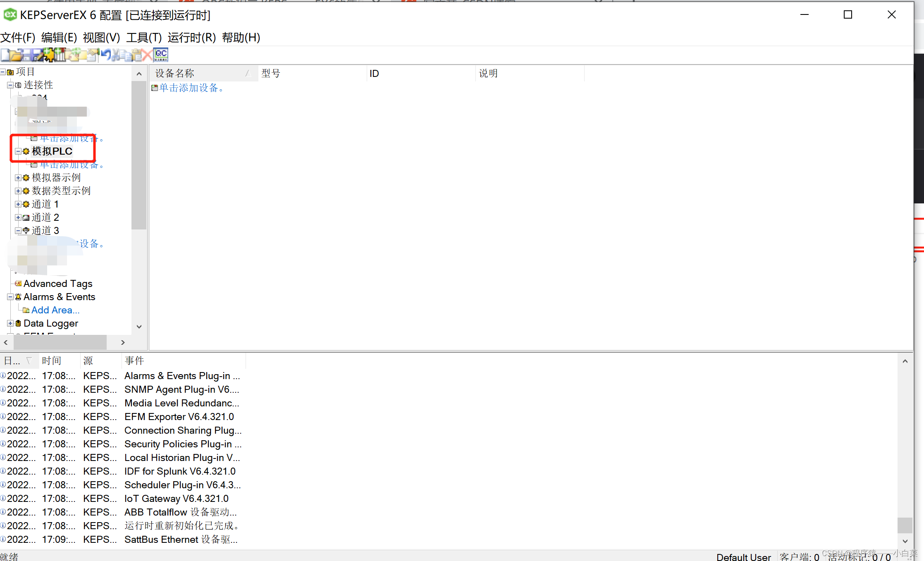Expand the 通道2 tree node

(18, 217)
